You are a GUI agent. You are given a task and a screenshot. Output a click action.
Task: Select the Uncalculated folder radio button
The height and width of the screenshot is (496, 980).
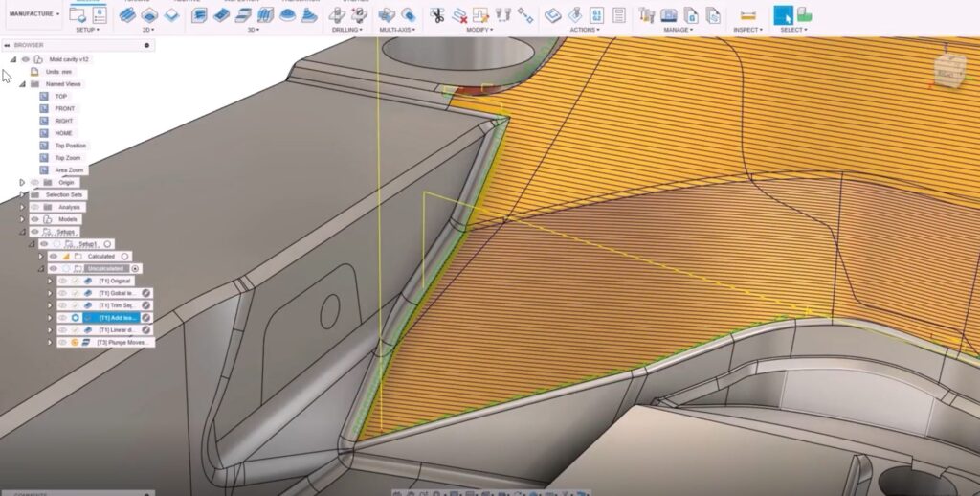136,269
